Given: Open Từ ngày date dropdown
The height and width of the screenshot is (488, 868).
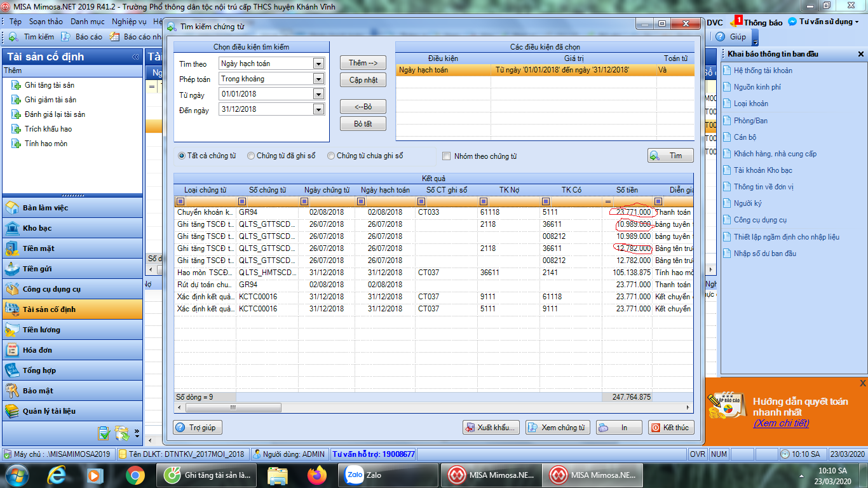Looking at the screenshot, I should [x=318, y=94].
